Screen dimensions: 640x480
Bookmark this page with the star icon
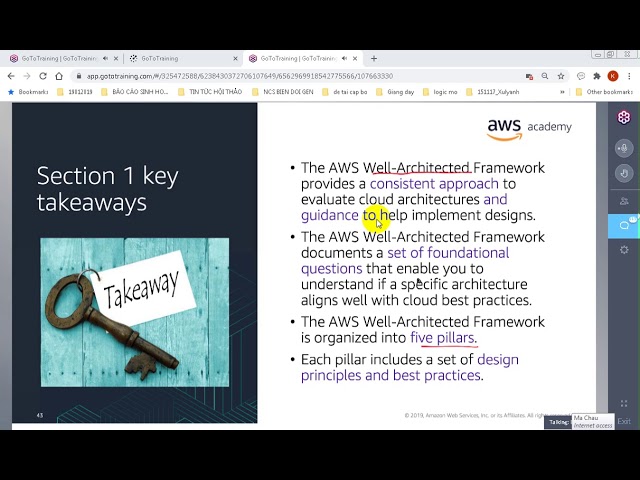point(561,76)
